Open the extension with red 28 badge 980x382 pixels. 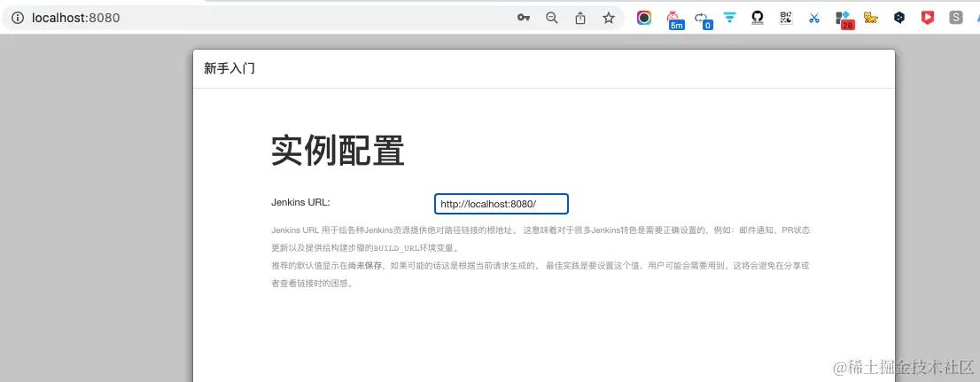844,20
